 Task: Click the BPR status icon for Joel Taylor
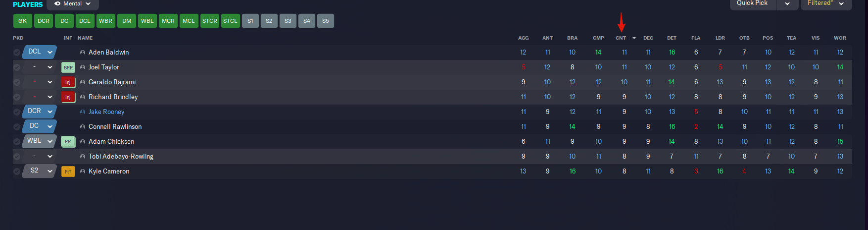coord(68,67)
